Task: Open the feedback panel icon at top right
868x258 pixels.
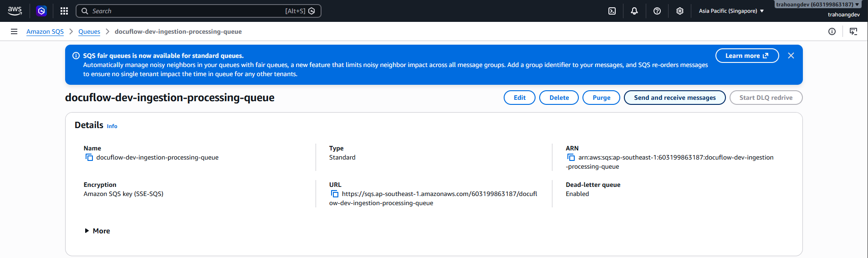Action: coord(853,31)
